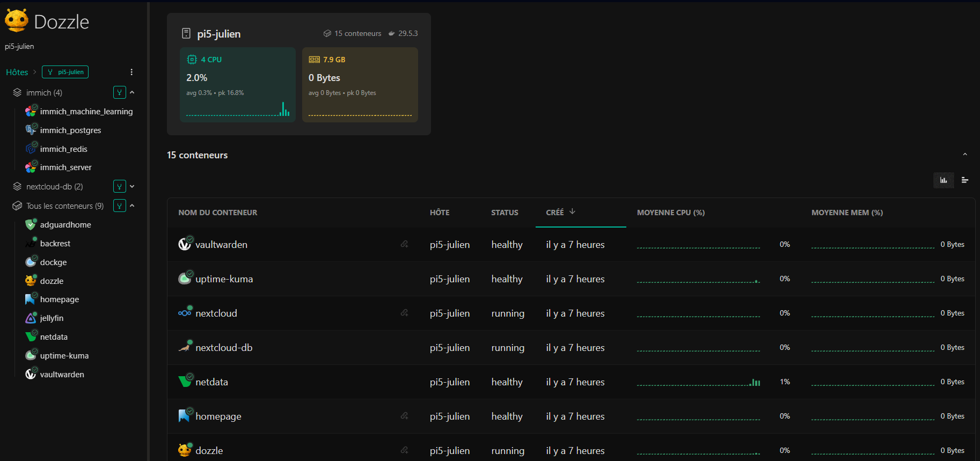This screenshot has width=980, height=461.
Task: Click the group link icon in nextcloud row
Action: click(x=405, y=313)
